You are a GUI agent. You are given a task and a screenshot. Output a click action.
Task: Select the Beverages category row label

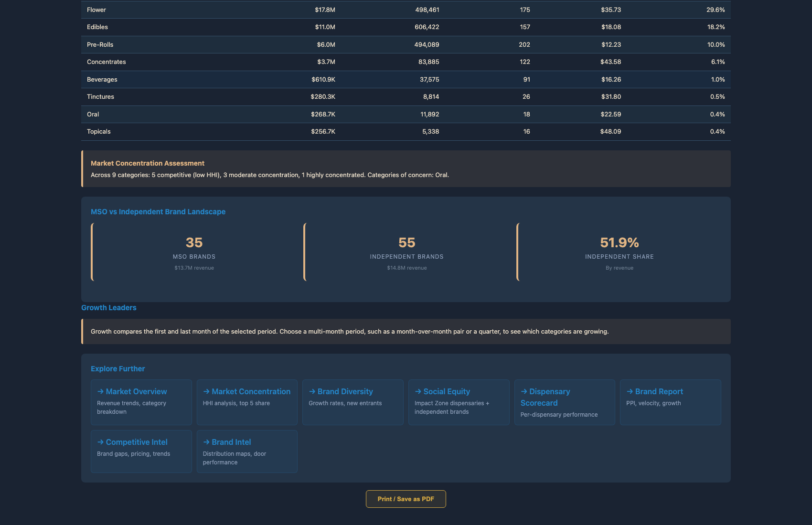tap(102, 79)
